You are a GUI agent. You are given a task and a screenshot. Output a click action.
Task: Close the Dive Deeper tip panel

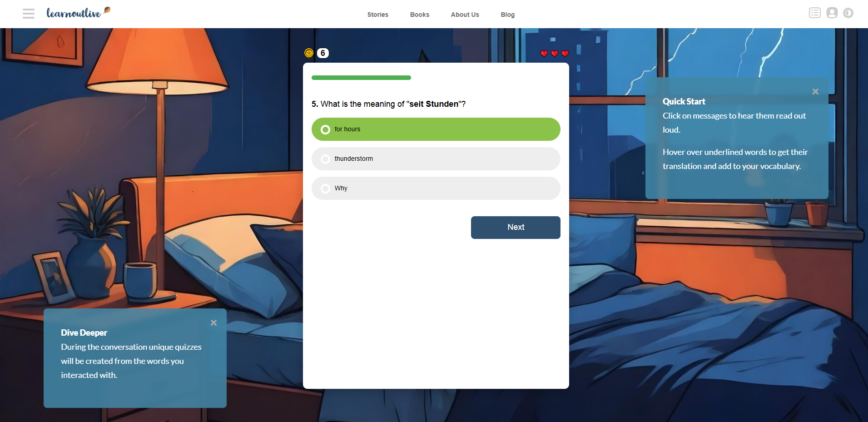[x=213, y=323]
